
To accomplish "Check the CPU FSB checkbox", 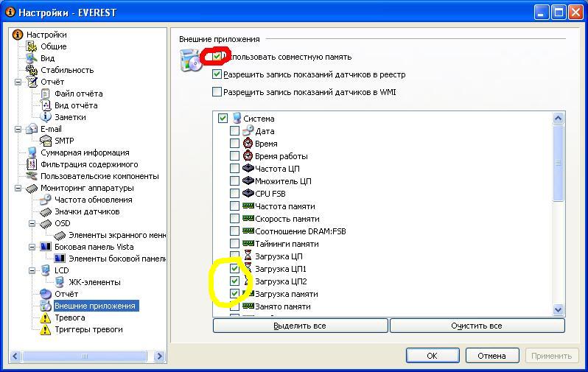I will point(234,194).
